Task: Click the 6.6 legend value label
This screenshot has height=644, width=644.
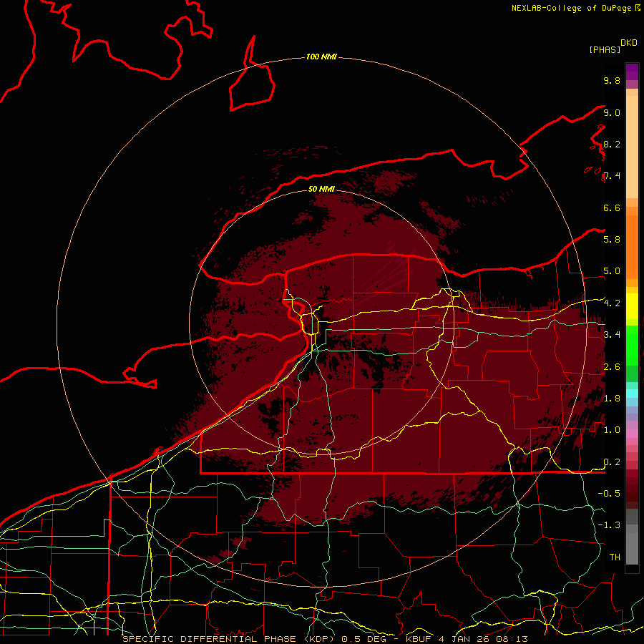Action: [612, 208]
